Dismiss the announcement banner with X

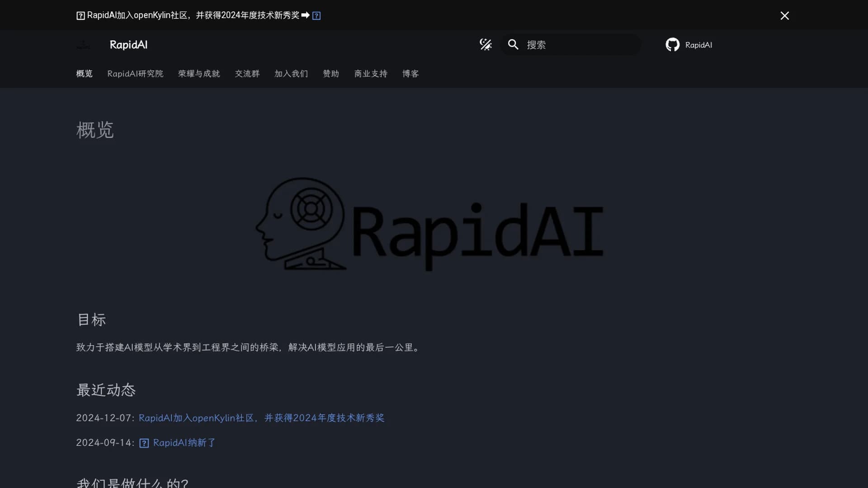click(x=785, y=16)
